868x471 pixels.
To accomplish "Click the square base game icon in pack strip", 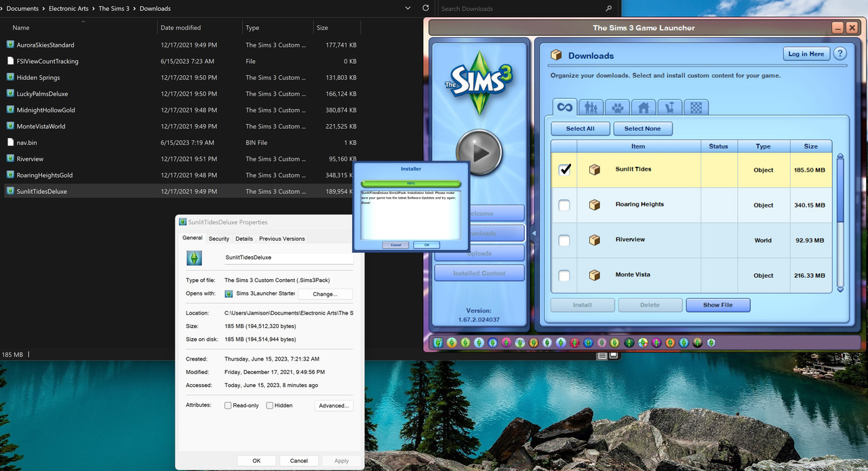I will 437,343.
